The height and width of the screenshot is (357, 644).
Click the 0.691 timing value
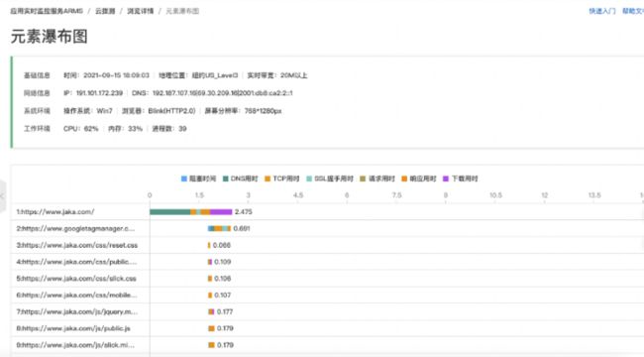[242, 228]
